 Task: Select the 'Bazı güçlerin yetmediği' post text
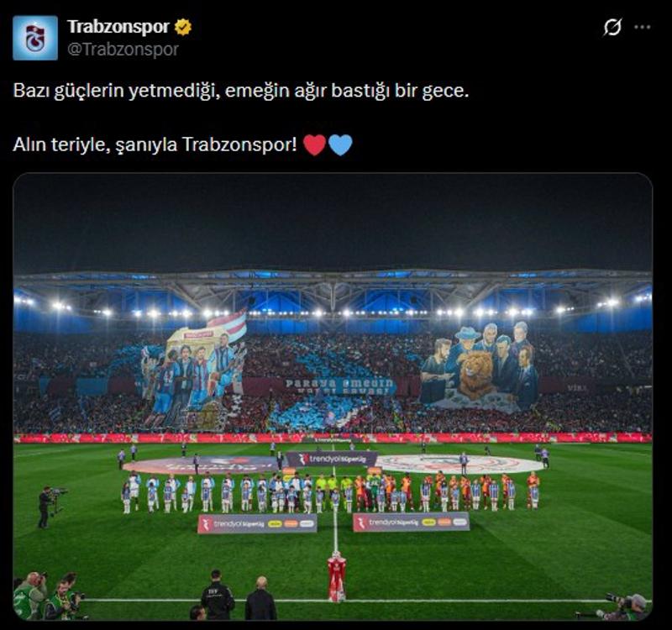click(241, 91)
